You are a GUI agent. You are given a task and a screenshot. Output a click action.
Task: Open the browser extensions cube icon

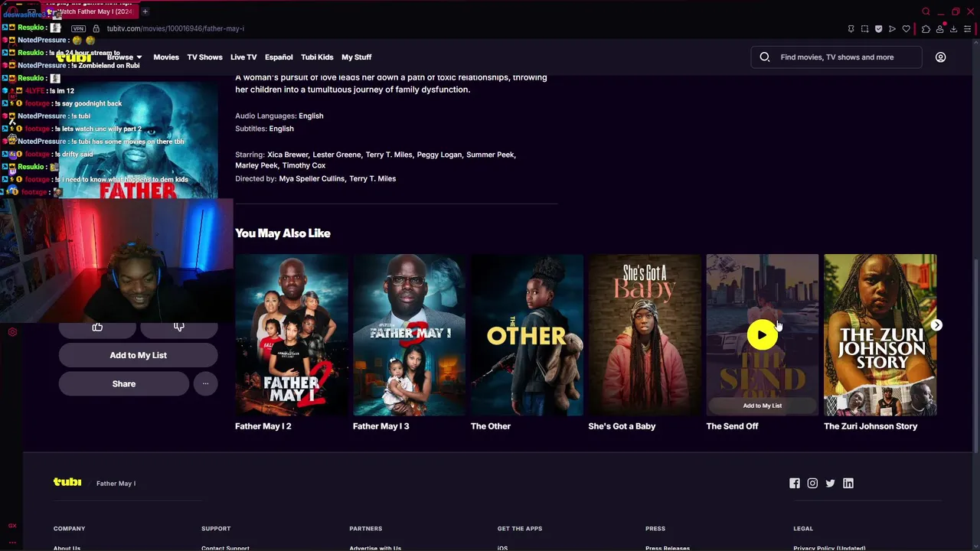coord(926,29)
